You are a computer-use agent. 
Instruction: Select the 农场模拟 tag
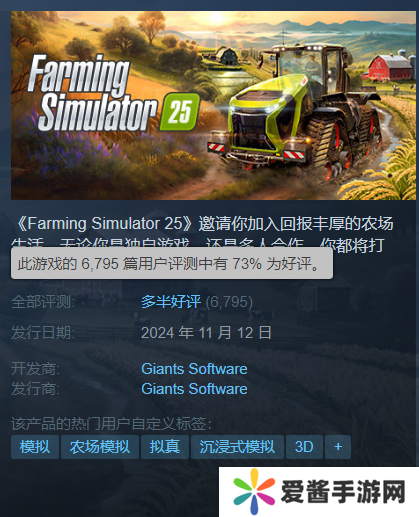(x=100, y=447)
